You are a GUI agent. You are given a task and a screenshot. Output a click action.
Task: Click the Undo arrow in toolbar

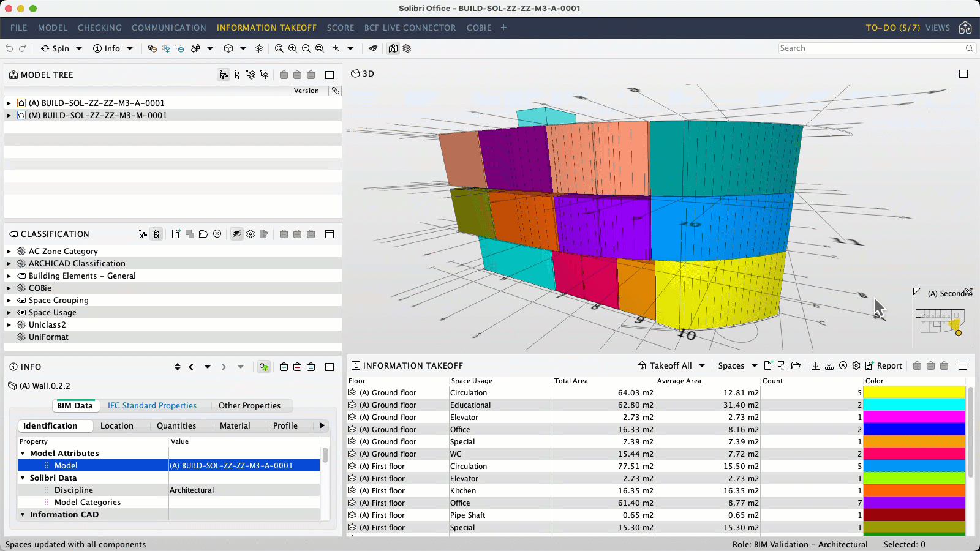(9, 48)
